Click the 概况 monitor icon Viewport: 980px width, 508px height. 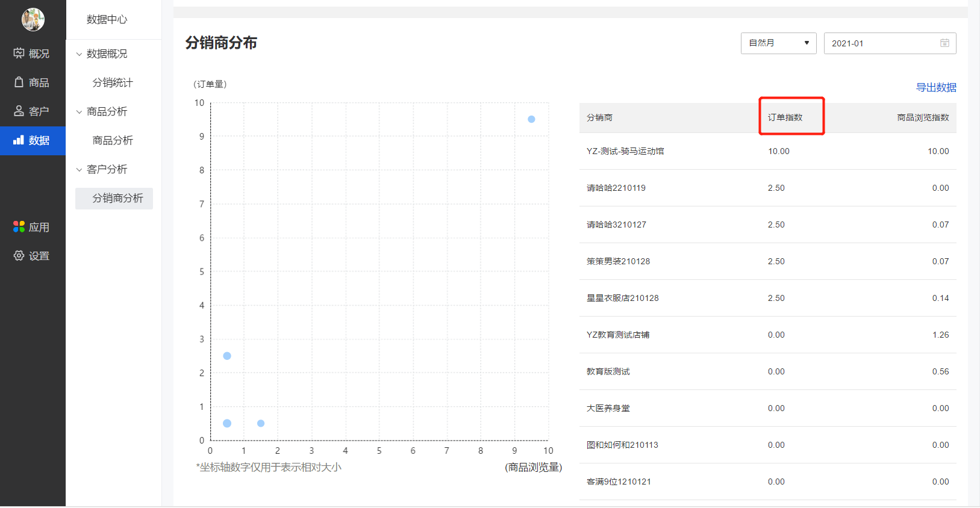click(19, 53)
